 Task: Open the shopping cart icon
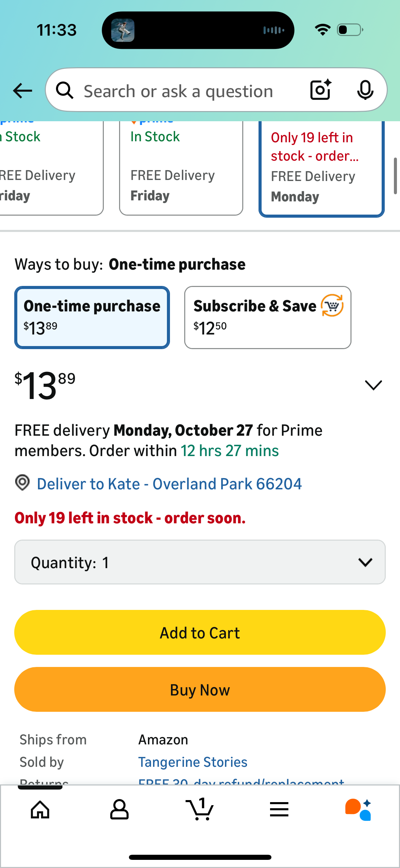pyautogui.click(x=200, y=810)
